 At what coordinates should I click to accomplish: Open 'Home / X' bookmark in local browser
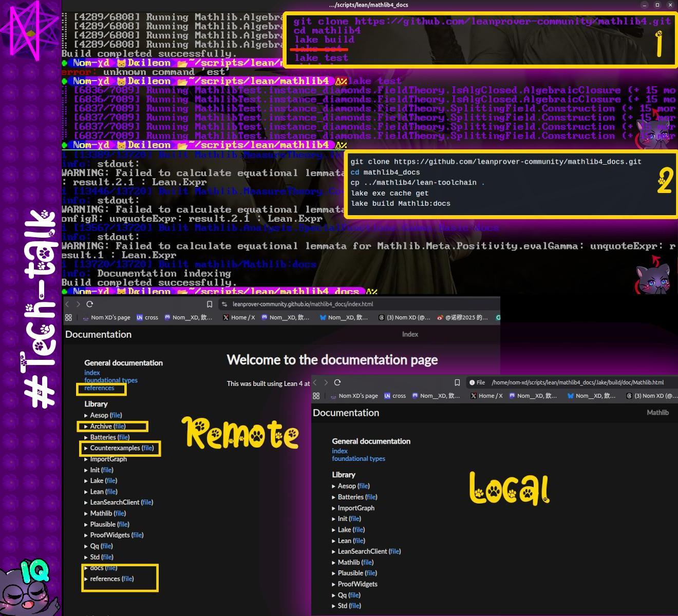[486, 396]
